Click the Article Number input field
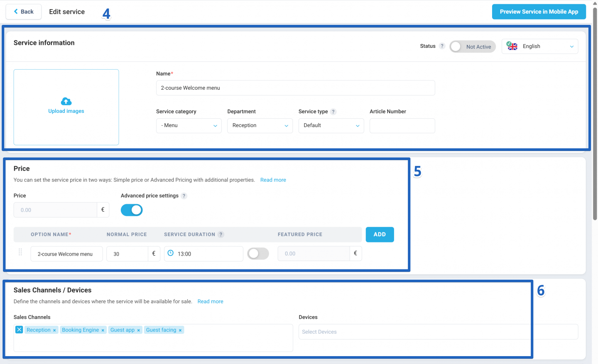The height and width of the screenshot is (364, 598). point(402,125)
